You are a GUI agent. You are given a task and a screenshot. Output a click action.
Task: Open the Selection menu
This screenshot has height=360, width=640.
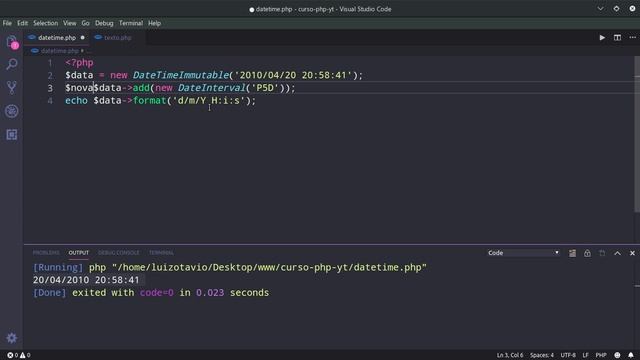click(45, 23)
